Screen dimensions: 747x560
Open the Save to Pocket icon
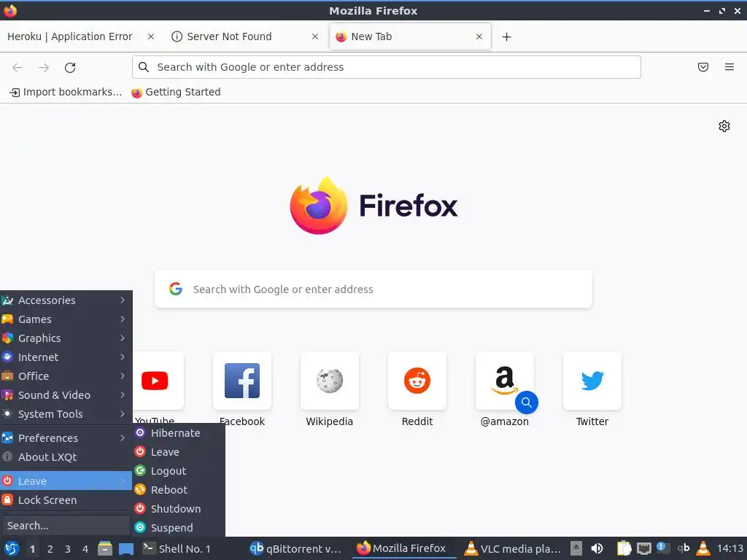[x=703, y=67]
